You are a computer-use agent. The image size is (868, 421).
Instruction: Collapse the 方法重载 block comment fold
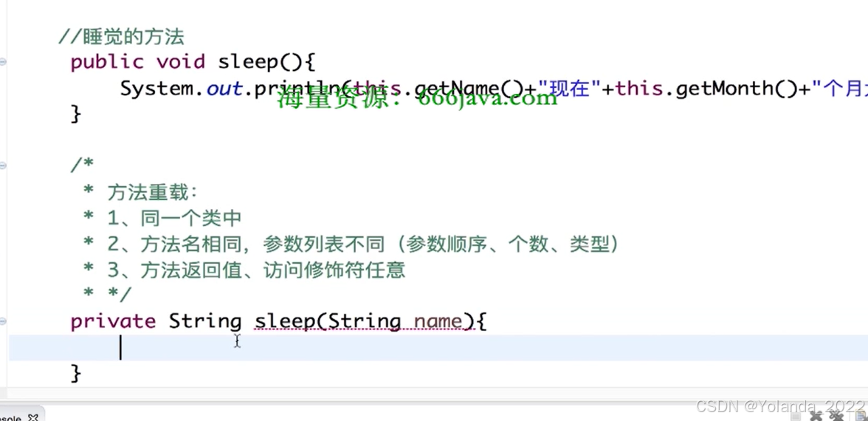pyautogui.click(x=3, y=165)
